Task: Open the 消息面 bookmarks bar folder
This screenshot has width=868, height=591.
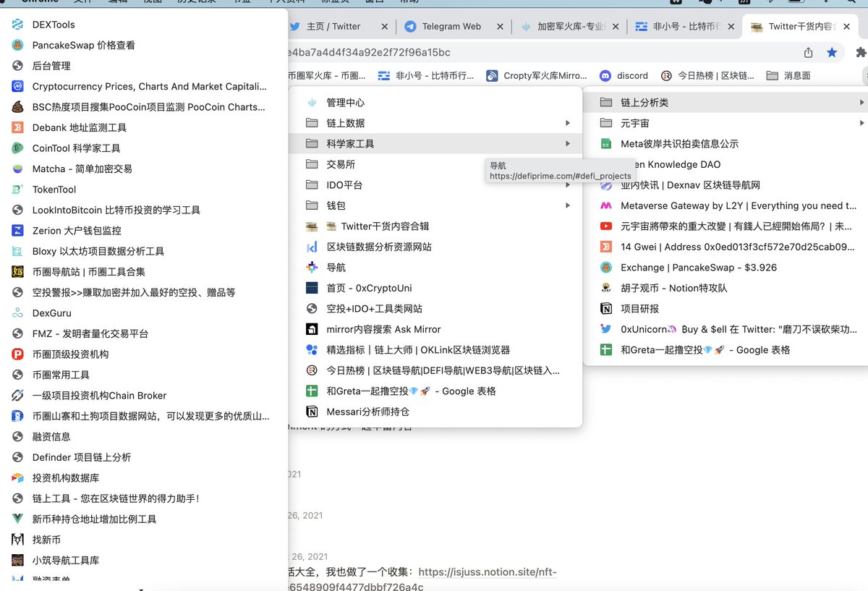Action: point(788,75)
